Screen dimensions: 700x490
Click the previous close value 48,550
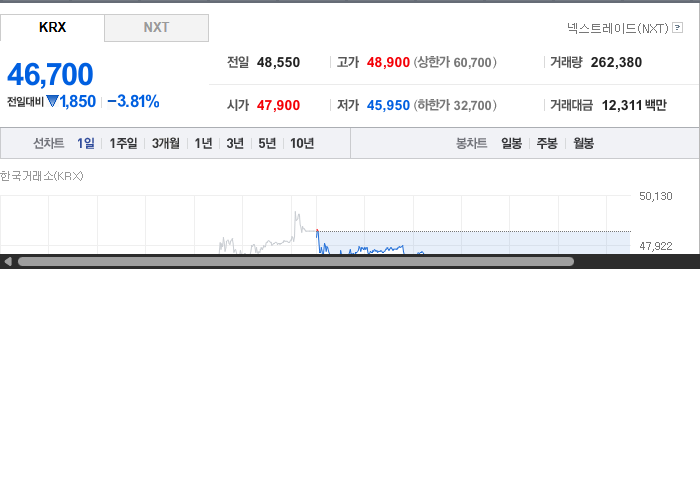[x=278, y=62]
